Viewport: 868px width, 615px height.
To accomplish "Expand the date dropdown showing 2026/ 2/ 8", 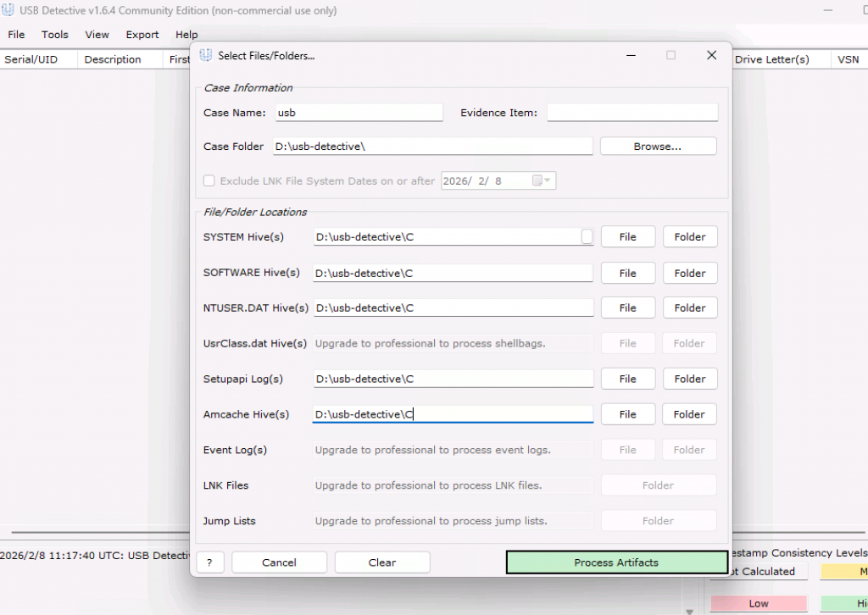I will pyautogui.click(x=548, y=180).
